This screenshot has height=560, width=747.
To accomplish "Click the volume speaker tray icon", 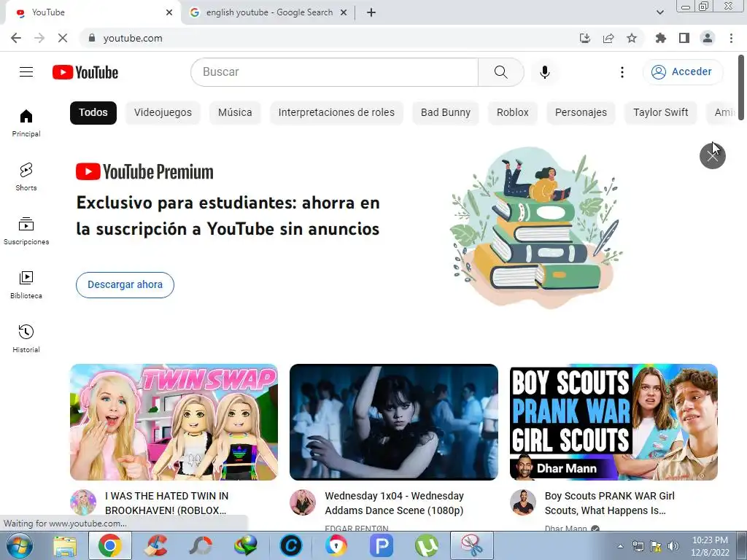I will (x=673, y=546).
